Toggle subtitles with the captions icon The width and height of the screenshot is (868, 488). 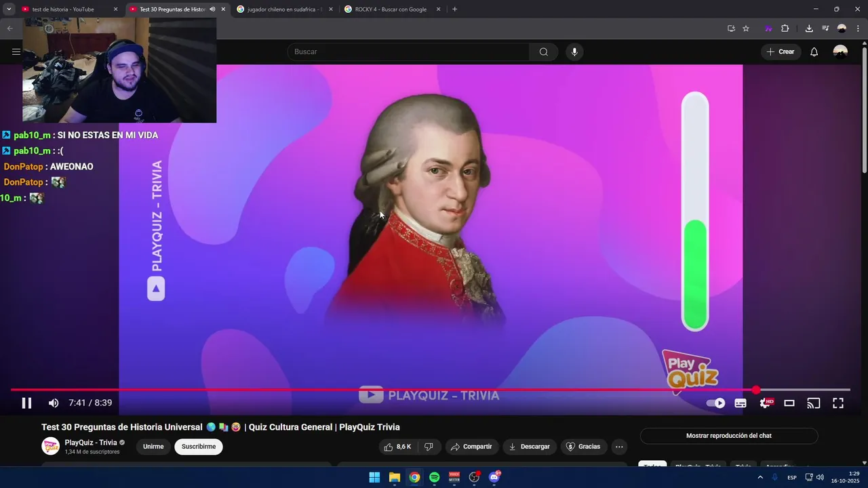coord(741,403)
